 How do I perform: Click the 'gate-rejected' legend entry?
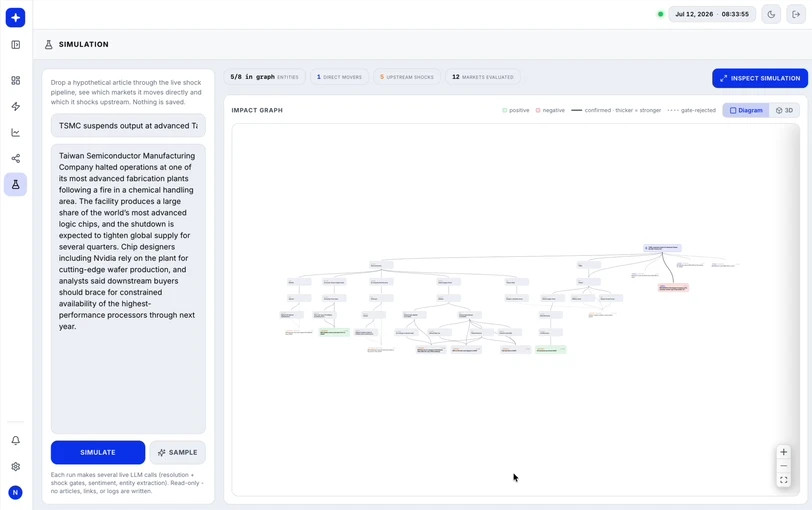coord(691,110)
